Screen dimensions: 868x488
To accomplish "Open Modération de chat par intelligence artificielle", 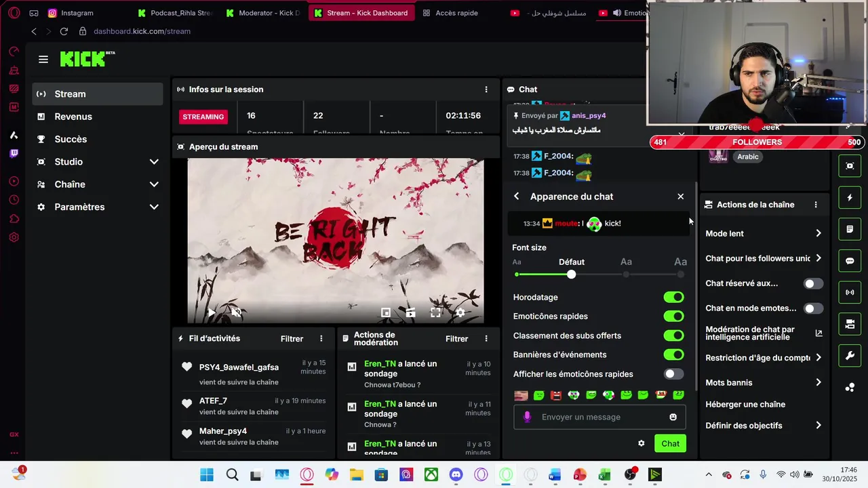I will click(x=764, y=333).
